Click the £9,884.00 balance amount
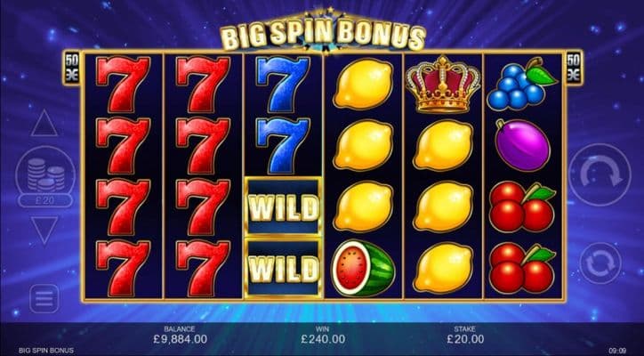Screen dimensions: 644x356 pyautogui.click(x=181, y=340)
